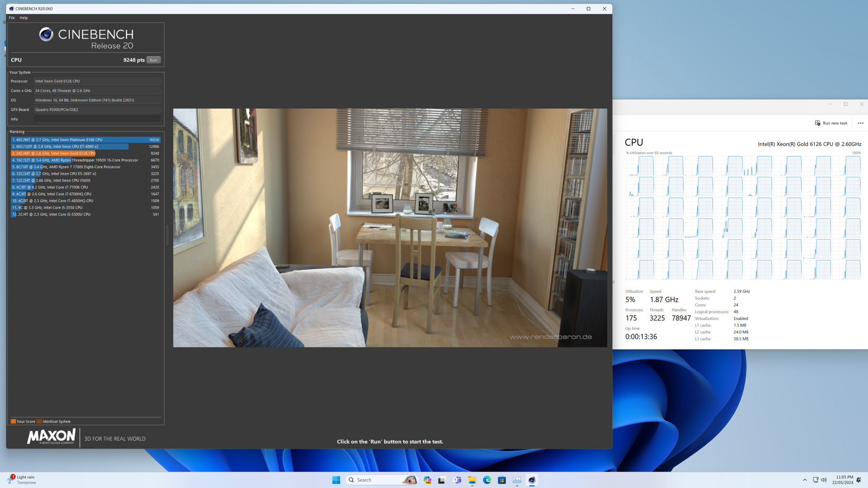
Task: Open the notification bell icon
Action: pyautogui.click(x=859, y=480)
